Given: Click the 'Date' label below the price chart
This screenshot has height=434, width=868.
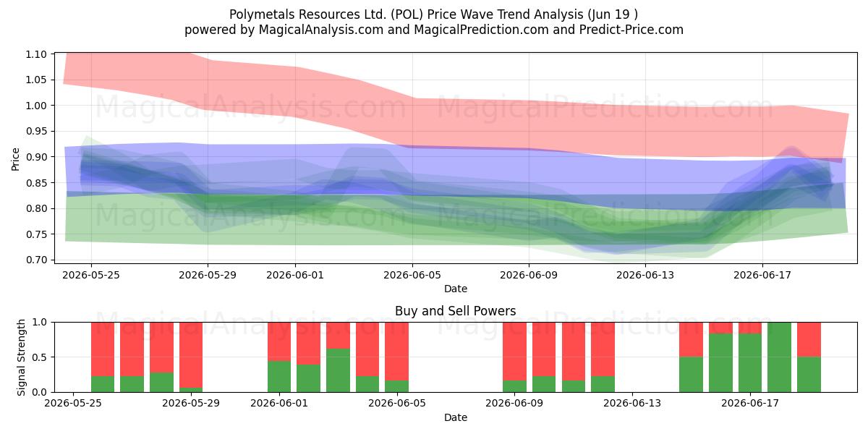Looking at the screenshot, I should coord(456,289).
